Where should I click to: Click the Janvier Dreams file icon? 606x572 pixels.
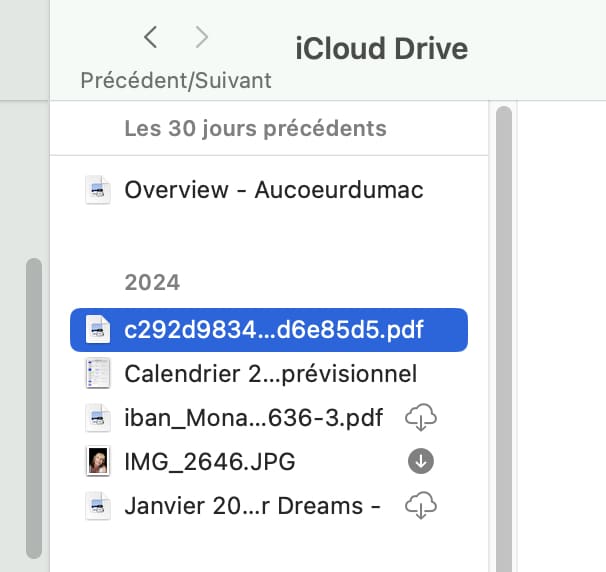tap(98, 506)
